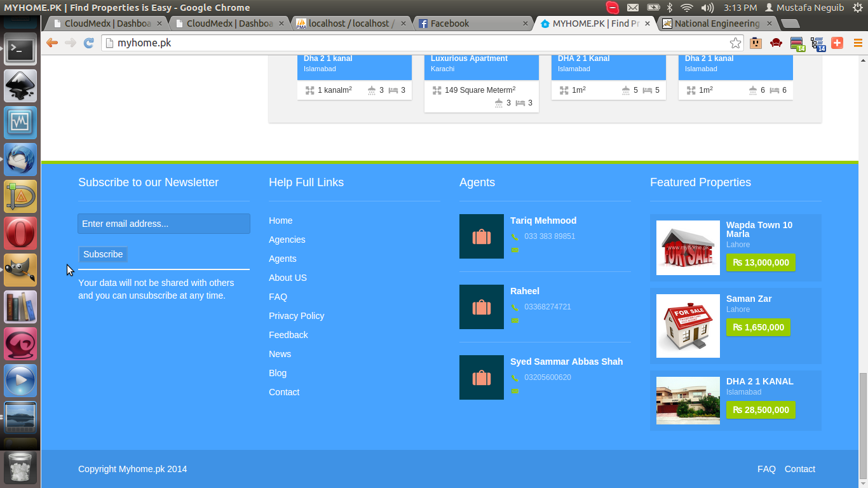Click the red plus extension icon

coord(837,43)
